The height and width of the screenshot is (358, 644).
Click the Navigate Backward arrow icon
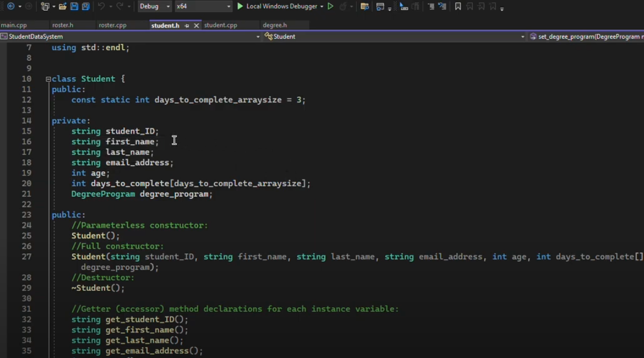click(x=11, y=6)
